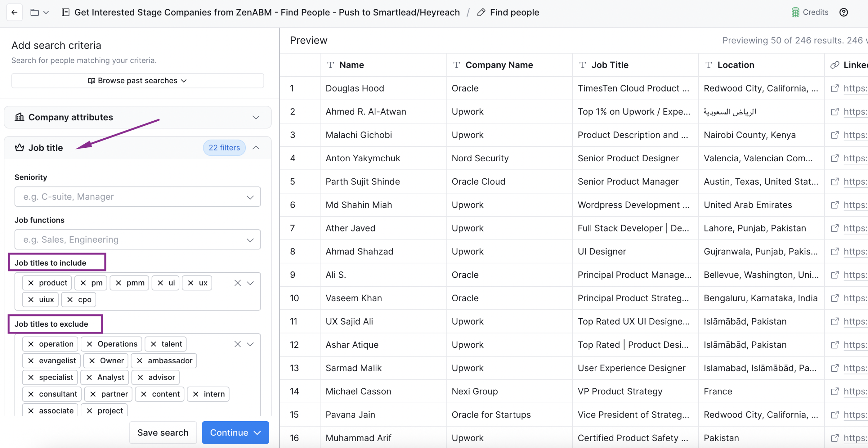Click the pencil icon beside Find people

coord(481,12)
